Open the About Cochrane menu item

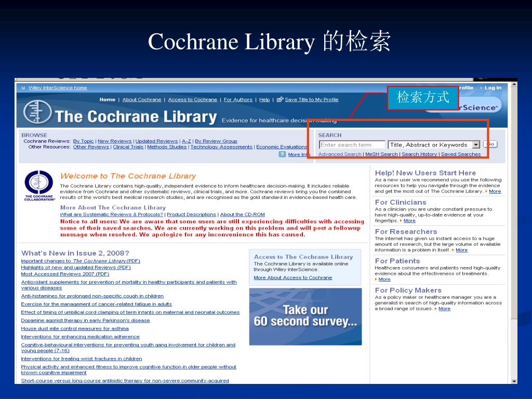point(142,99)
